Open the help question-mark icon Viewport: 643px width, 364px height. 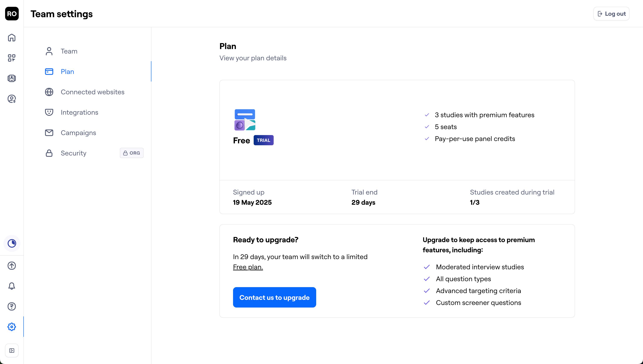12,306
